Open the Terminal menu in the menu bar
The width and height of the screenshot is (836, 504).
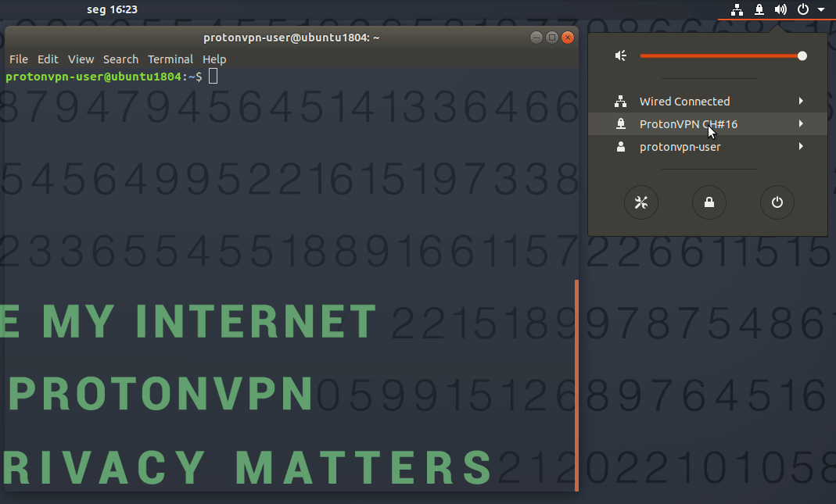(170, 59)
